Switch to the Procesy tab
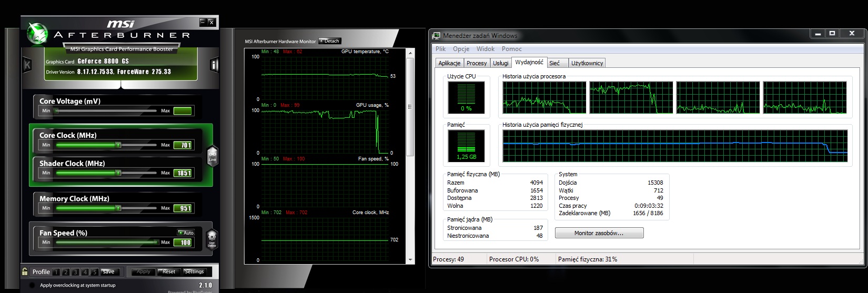This screenshot has width=868, height=293. (x=477, y=63)
